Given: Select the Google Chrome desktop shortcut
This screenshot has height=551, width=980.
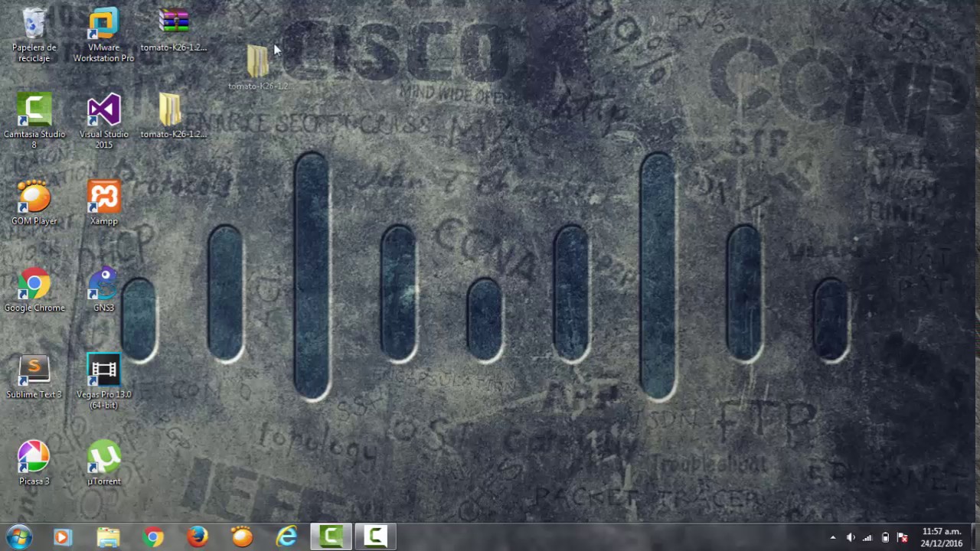Looking at the screenshot, I should [34, 289].
